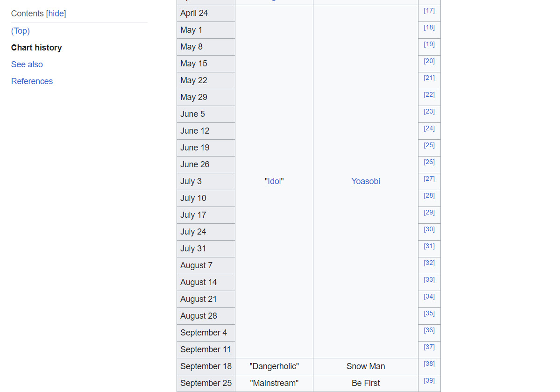Open reference [38] for Dangerholic row
The width and height of the screenshot is (560, 392).
(x=429, y=364)
